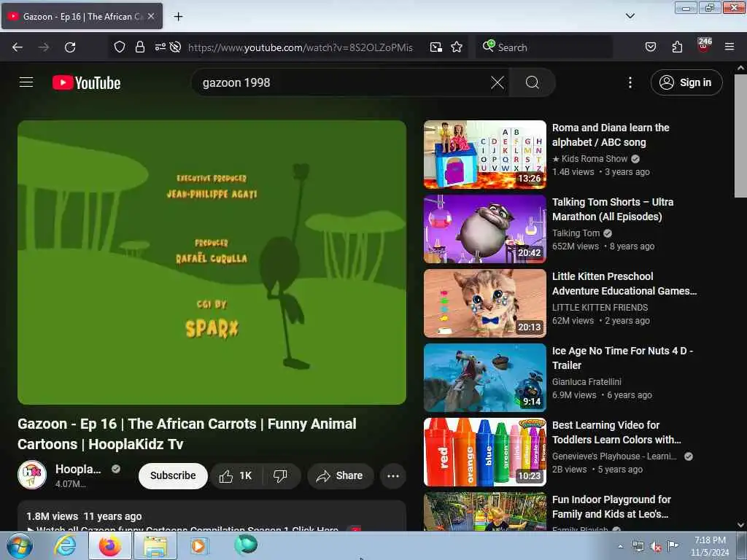
Task: Close the Gazoon Ep 16 tab
Action: pos(151,16)
